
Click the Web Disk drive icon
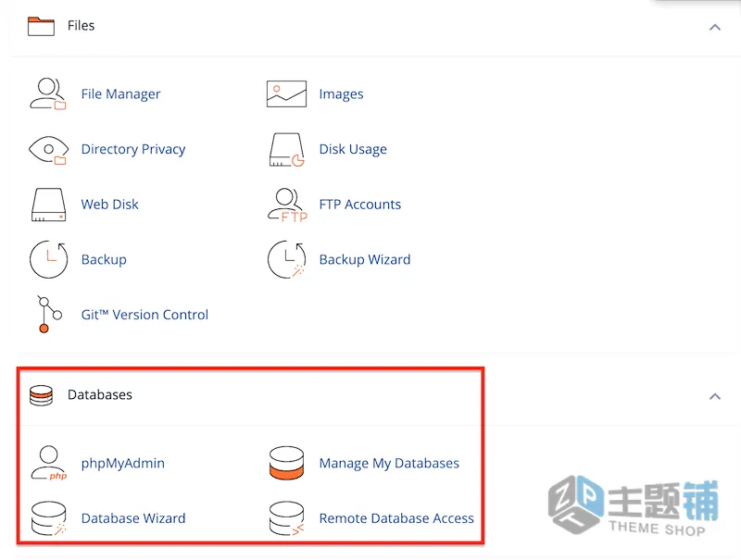coord(49,205)
